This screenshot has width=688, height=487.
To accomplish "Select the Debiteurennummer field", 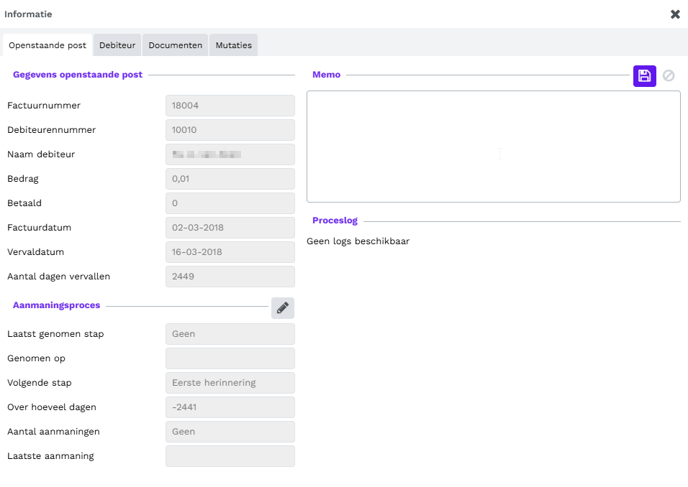I will (x=229, y=130).
